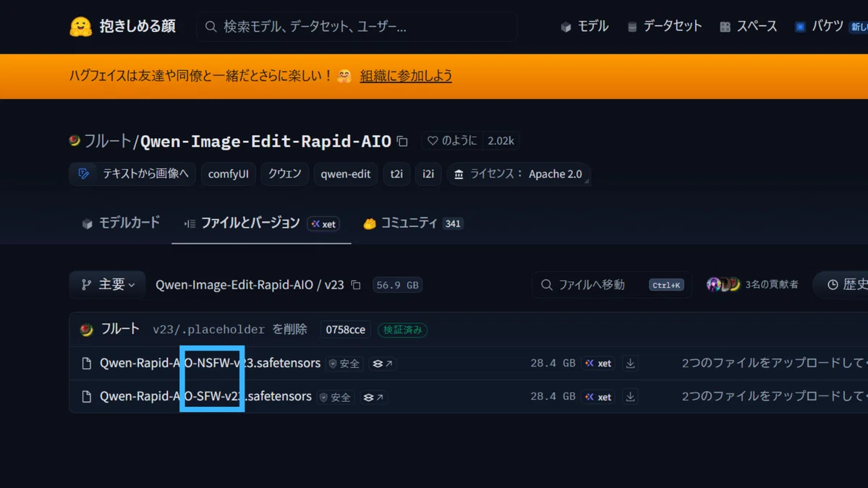
Task: Click the xet badge on the NSFW file row
Action: coord(599,364)
